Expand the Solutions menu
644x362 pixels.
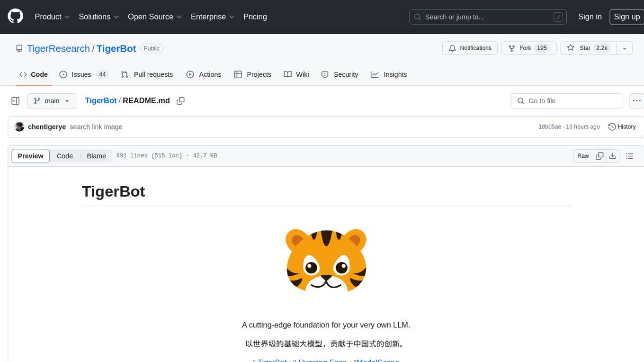(x=99, y=17)
